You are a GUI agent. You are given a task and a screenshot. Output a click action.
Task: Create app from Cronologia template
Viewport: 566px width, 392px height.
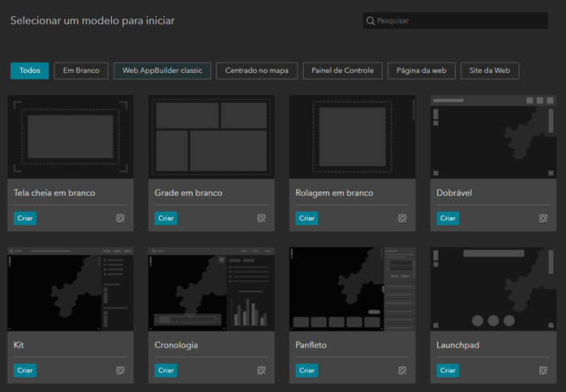coord(165,370)
